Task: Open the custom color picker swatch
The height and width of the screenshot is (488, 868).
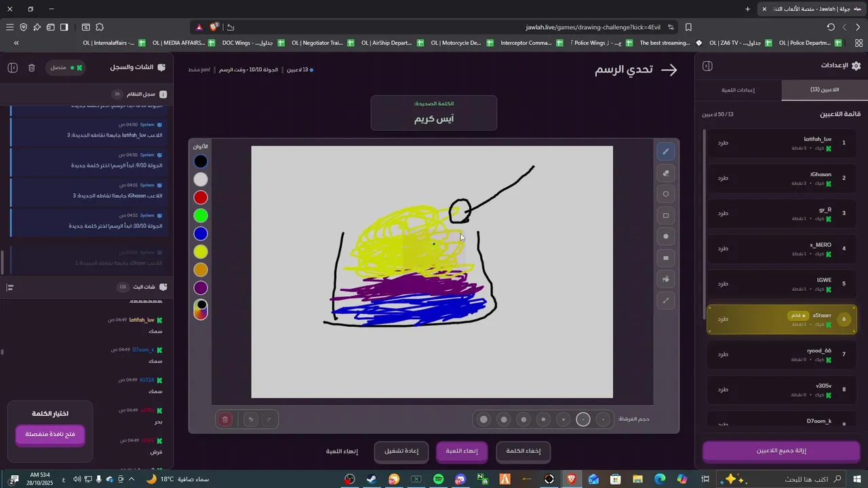Action: pyautogui.click(x=201, y=309)
